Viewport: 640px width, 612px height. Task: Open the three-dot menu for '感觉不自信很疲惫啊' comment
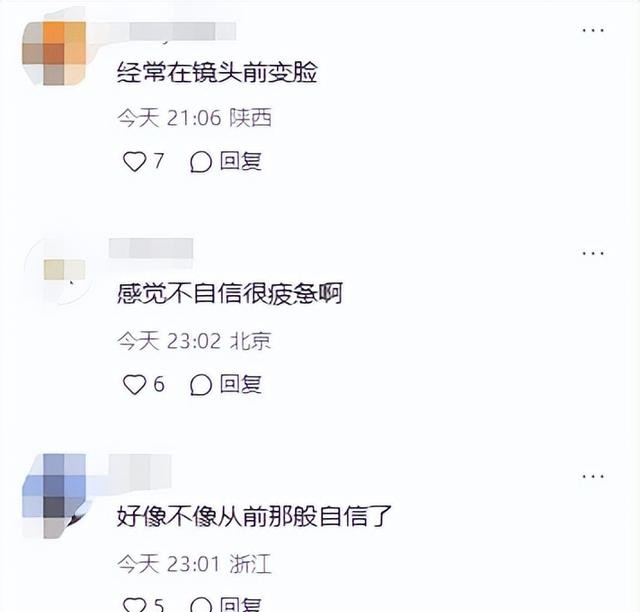[x=593, y=254]
